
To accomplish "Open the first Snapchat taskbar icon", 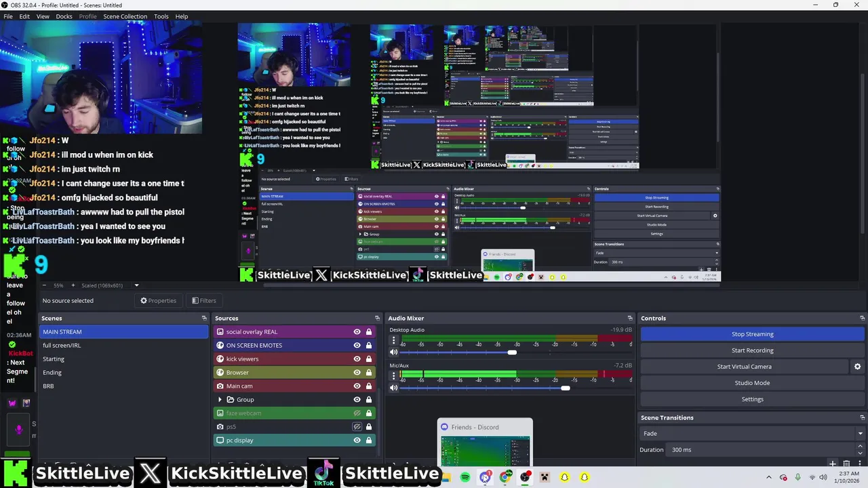I will 564,477.
